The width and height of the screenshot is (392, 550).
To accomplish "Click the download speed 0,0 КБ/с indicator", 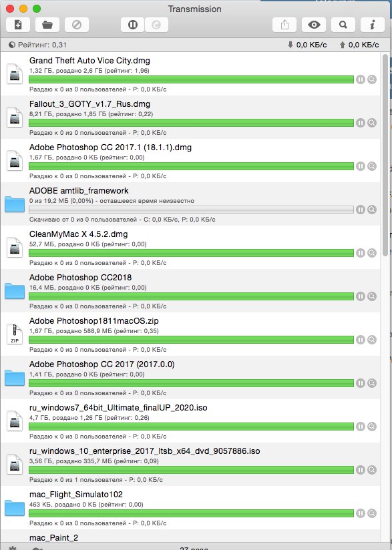I will click(x=307, y=45).
